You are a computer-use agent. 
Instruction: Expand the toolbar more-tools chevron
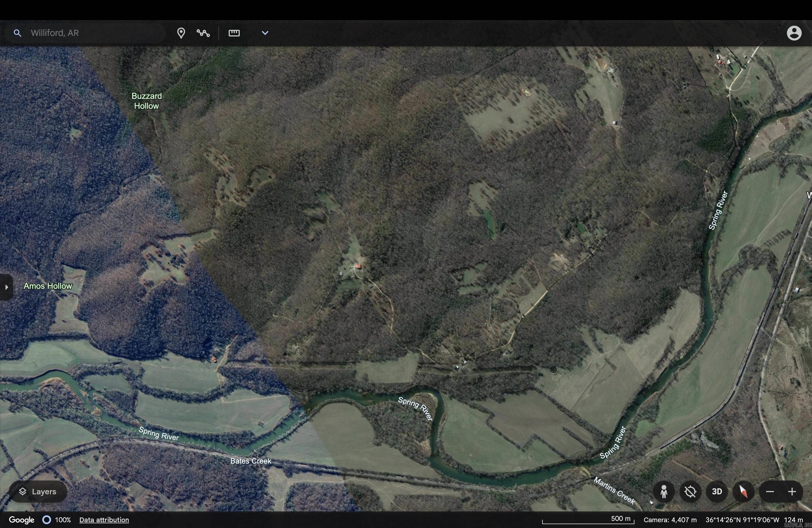coord(265,33)
